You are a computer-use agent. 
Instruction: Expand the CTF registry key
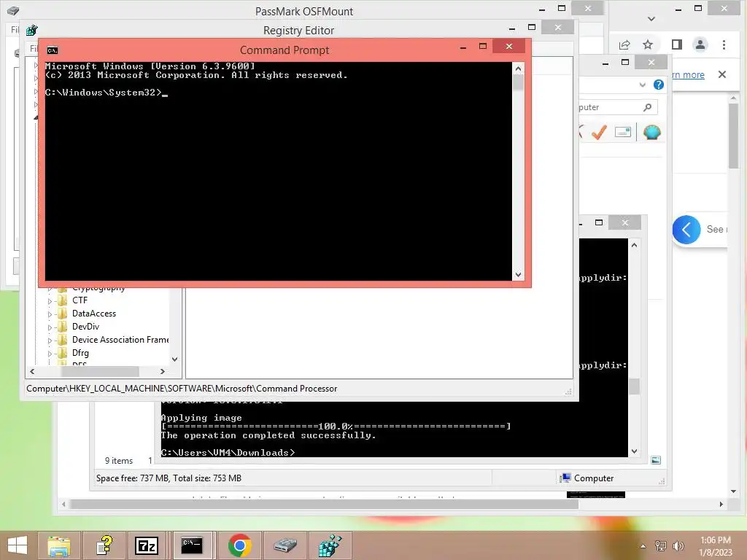tap(50, 301)
